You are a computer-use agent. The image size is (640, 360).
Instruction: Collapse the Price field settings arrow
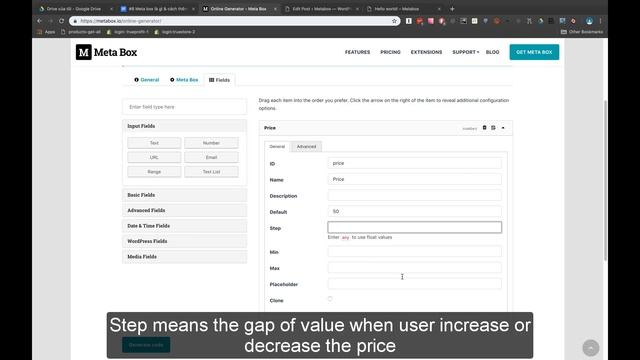tap(503, 128)
